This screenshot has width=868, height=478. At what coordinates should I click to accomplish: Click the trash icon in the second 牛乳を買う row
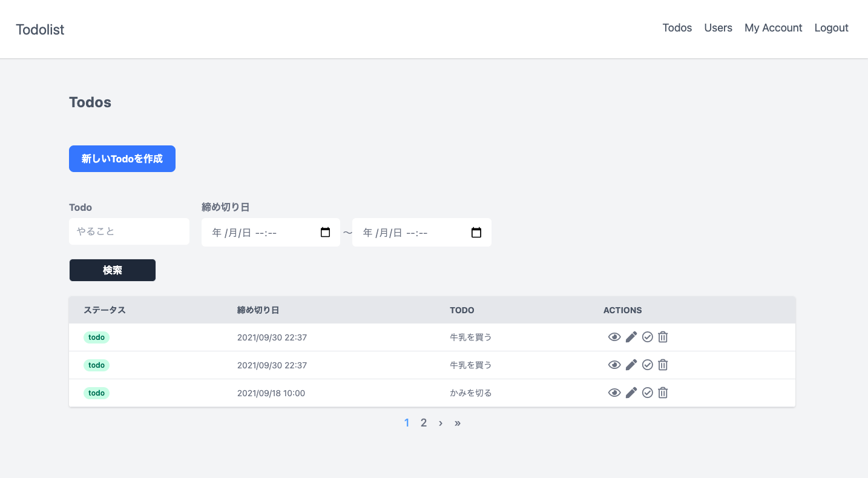coord(663,365)
